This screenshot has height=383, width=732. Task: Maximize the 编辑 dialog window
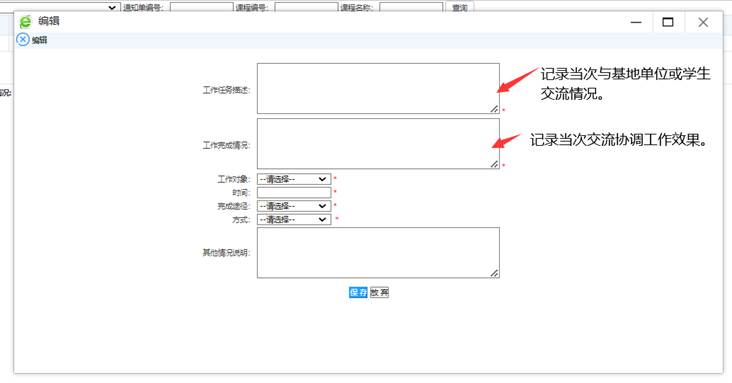tap(668, 22)
